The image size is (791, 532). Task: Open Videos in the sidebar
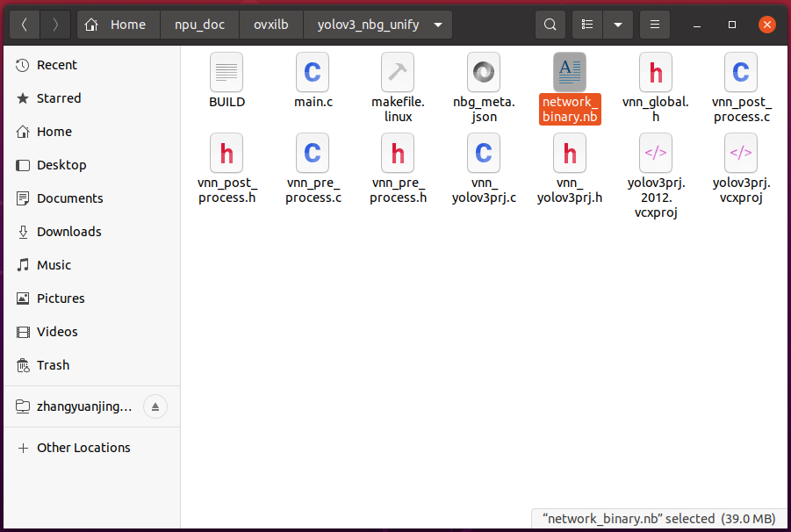[x=92, y=331]
